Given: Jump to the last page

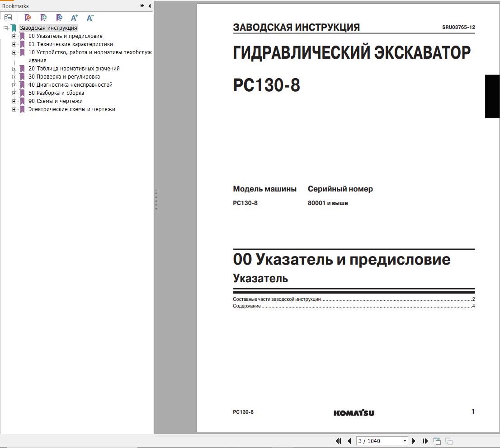Looking at the screenshot, I should tap(425, 441).
